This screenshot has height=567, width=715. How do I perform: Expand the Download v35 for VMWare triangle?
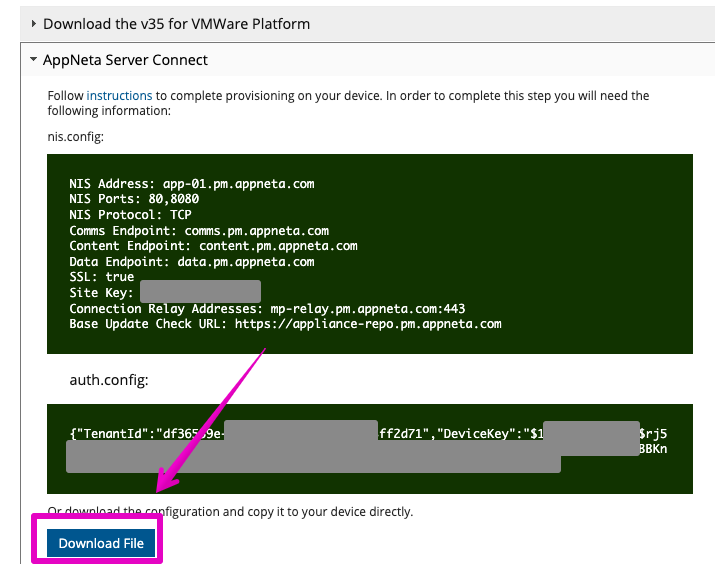[33, 23]
